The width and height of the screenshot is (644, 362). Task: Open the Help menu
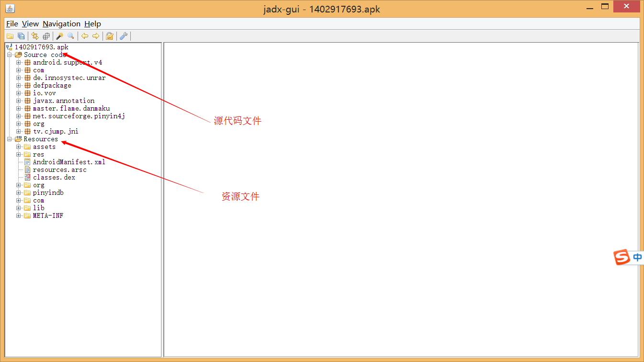tap(92, 24)
